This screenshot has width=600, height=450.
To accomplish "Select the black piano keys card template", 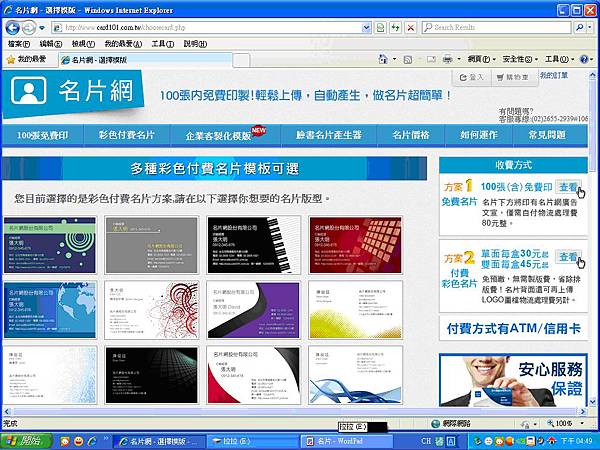I will (x=254, y=245).
